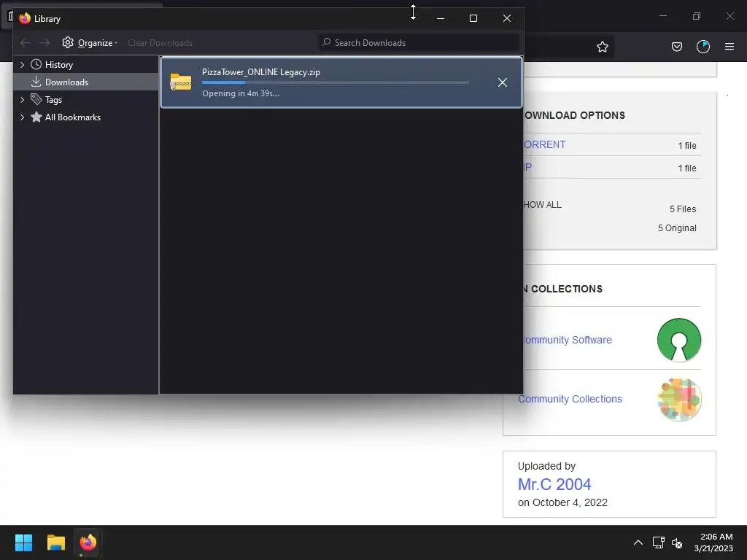Expand the Tags tree node
Image resolution: width=747 pixels, height=560 pixels.
22,99
